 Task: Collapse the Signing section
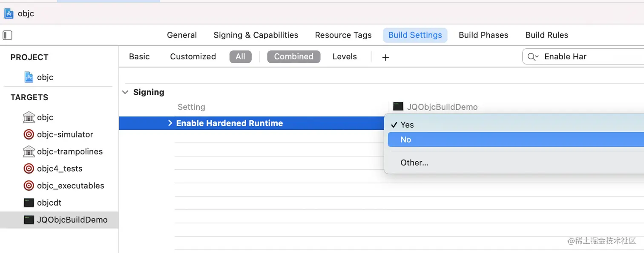125,92
